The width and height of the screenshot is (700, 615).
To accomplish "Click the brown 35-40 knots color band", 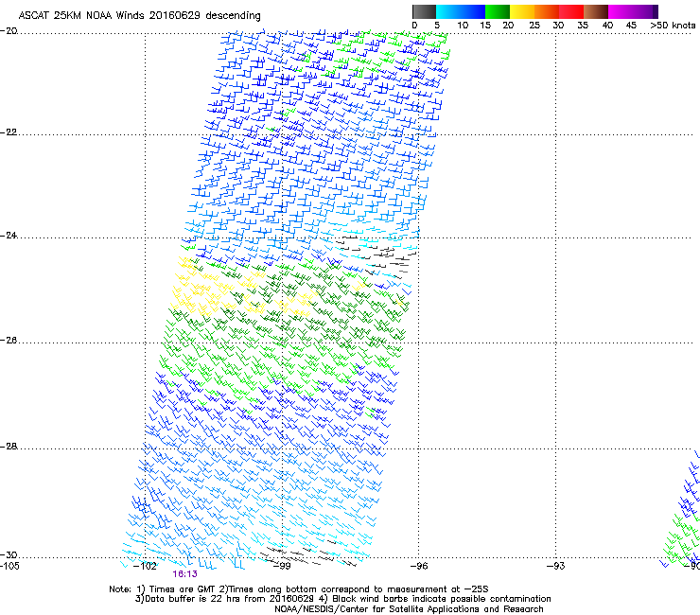I will click(x=596, y=11).
